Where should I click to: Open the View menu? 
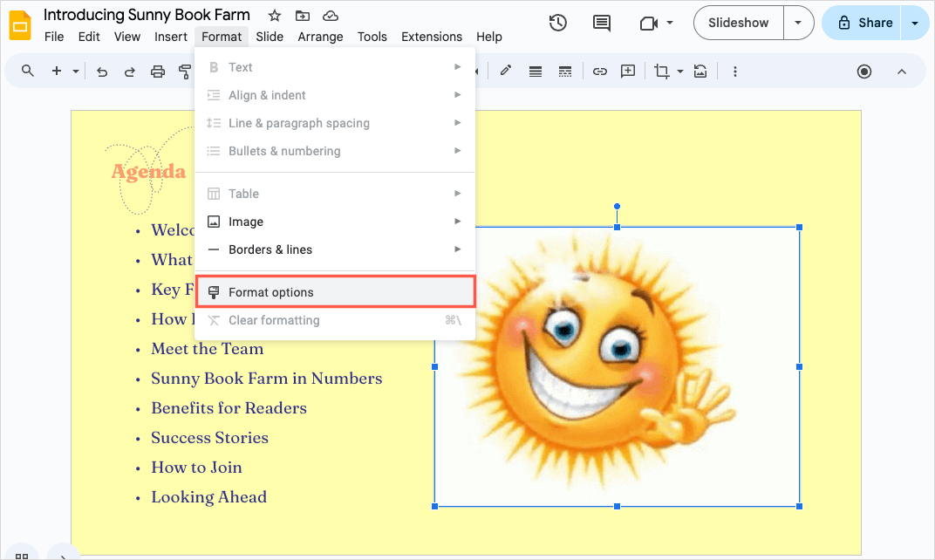coord(127,37)
